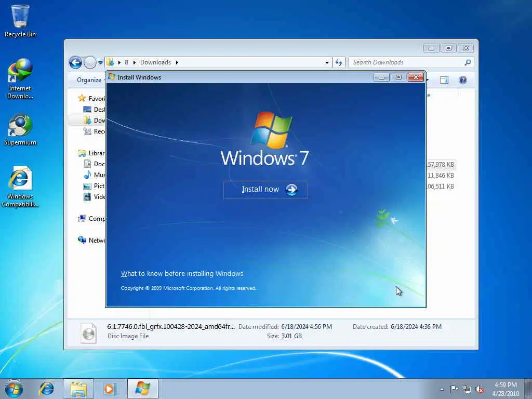This screenshot has width=532, height=399.
Task: Open the network tray icon
Action: (467, 389)
